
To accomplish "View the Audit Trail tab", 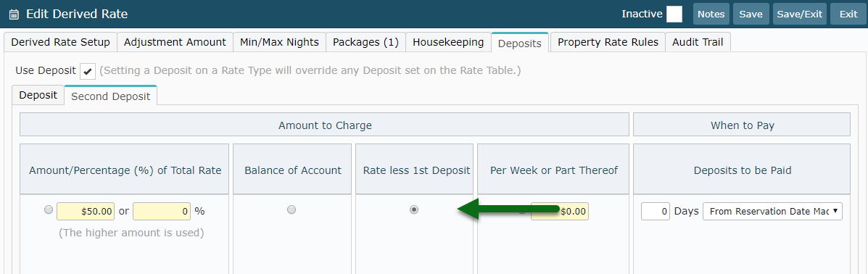I will click(x=698, y=42).
